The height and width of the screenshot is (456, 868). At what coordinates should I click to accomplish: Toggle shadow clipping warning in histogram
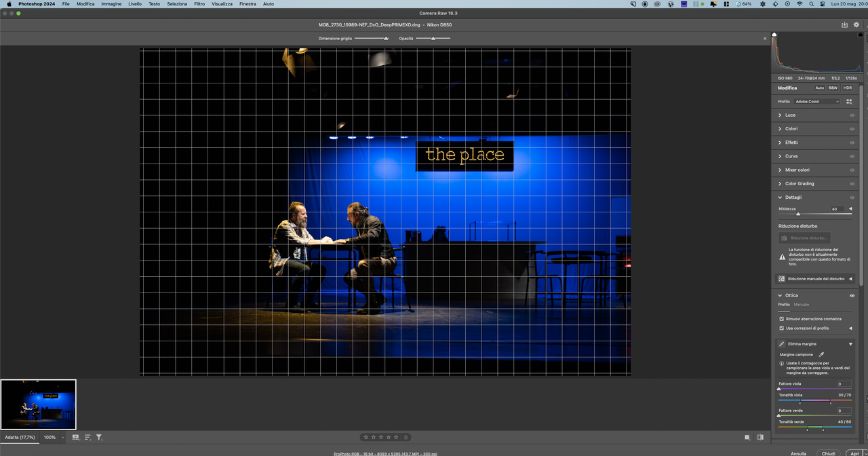(x=774, y=35)
